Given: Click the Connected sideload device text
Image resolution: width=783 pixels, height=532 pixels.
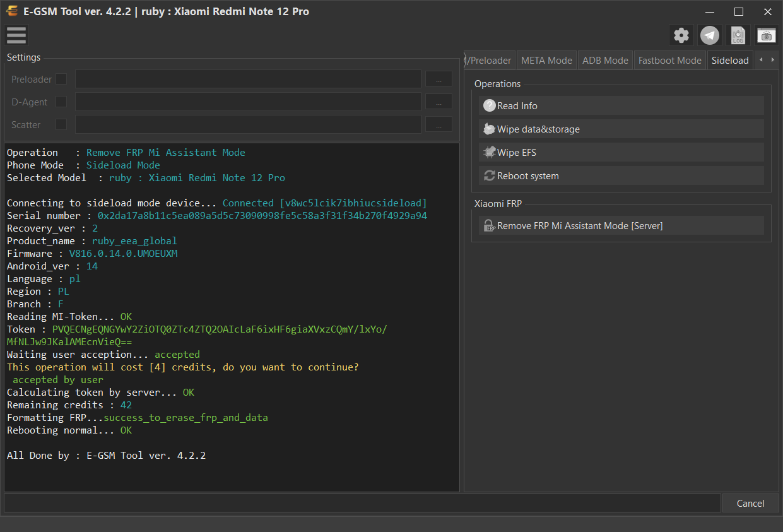Looking at the screenshot, I should point(325,203).
